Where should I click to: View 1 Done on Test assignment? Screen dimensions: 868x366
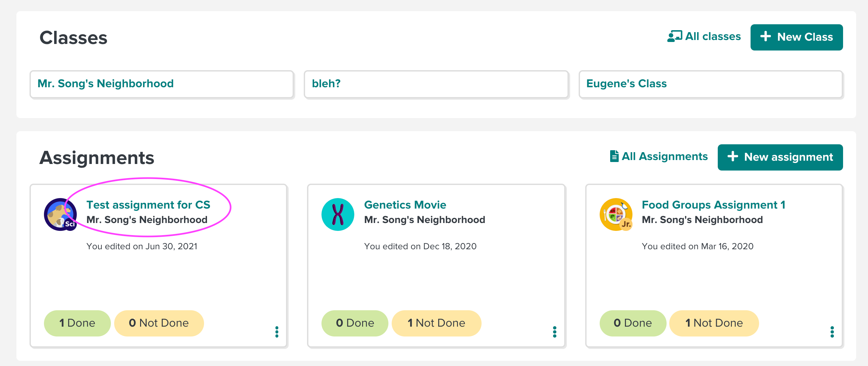77,323
